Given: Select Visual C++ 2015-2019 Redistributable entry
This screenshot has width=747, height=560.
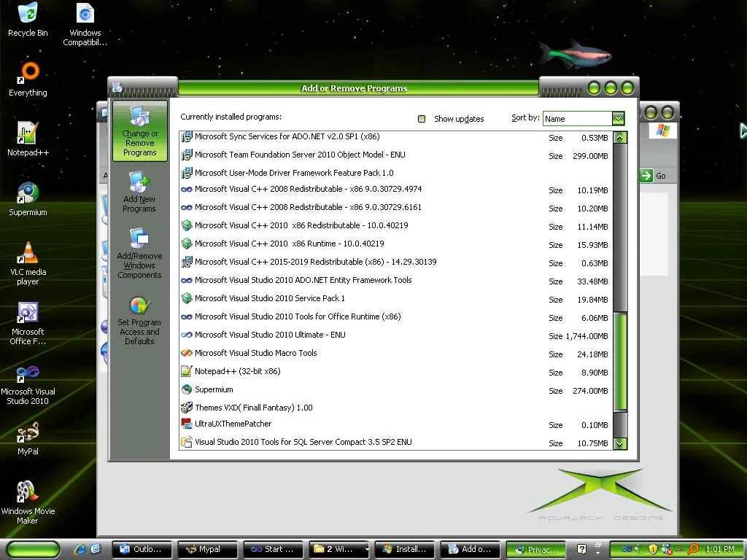Looking at the screenshot, I should (x=395, y=262).
